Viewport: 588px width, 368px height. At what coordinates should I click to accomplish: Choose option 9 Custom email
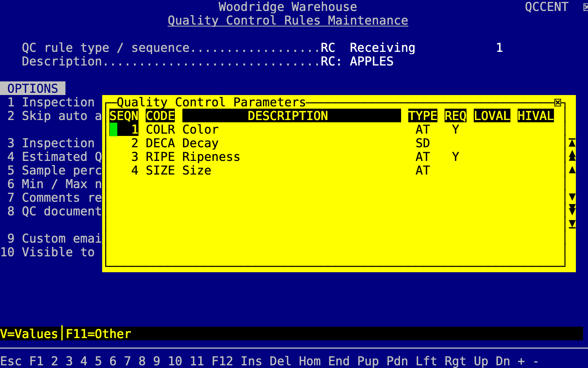pyautogui.click(x=54, y=239)
